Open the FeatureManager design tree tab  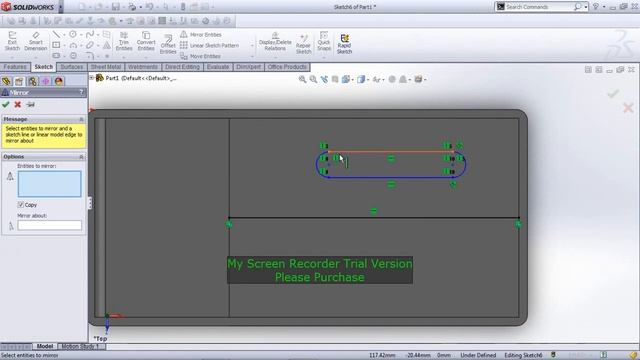[6, 81]
